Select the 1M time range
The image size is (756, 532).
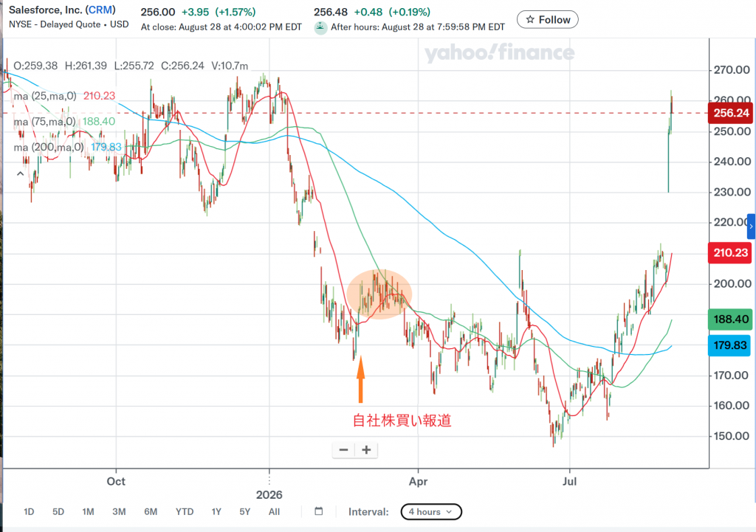[88, 512]
